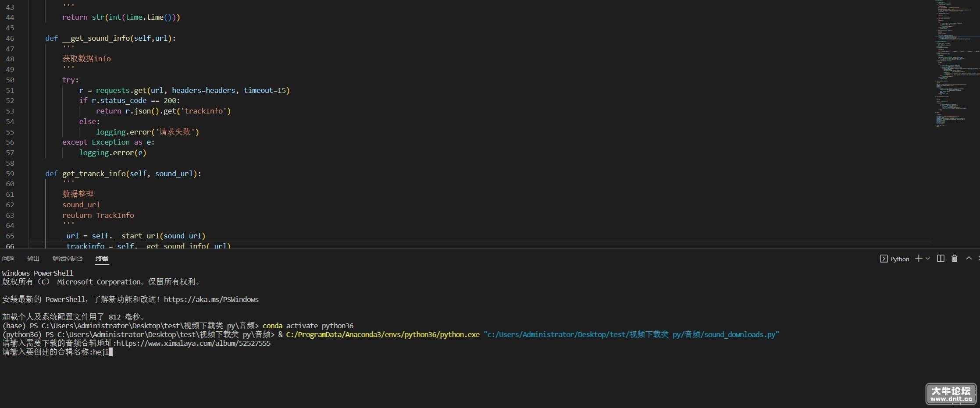
Task: Click 'return str(int(time.time()))' on line 44
Action: [x=121, y=18]
